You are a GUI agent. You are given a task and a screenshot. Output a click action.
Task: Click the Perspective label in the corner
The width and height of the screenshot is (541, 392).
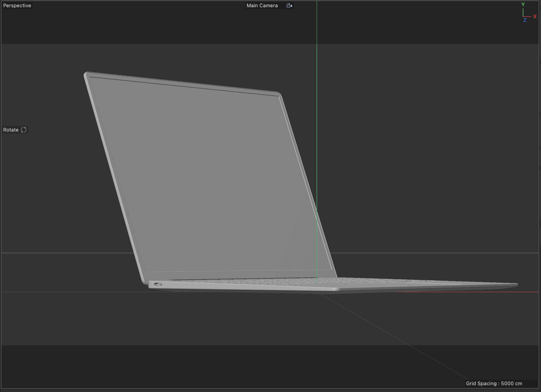tap(17, 5)
